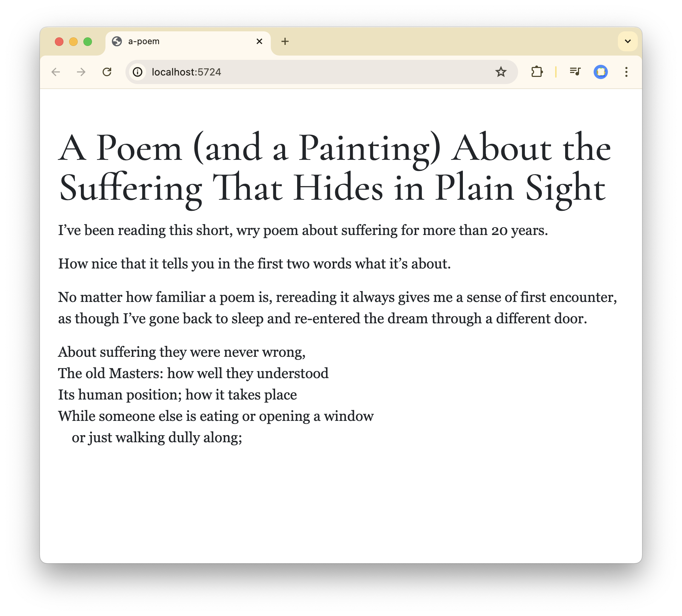Screen dimensions: 682x616
Task: Click the yellow minimize window button
Action: point(73,42)
